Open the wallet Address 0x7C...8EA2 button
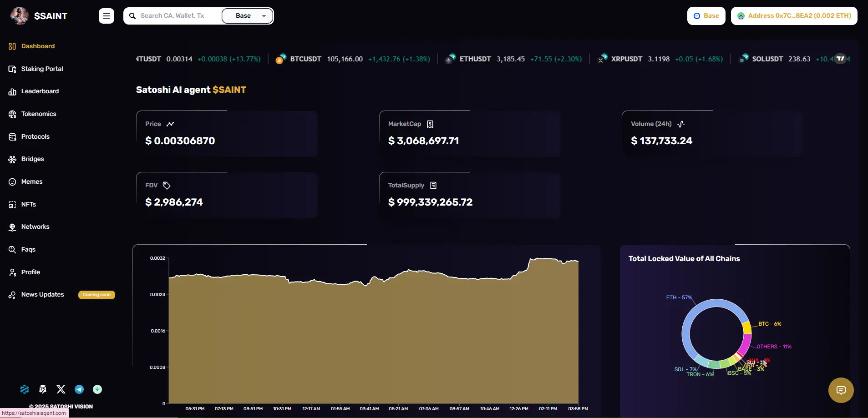Screen dimensions: 868x418 click(794, 16)
